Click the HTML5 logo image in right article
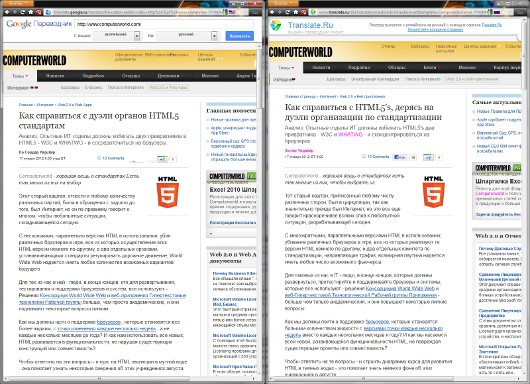Viewport: 530px width, 384px height. pos(434,192)
